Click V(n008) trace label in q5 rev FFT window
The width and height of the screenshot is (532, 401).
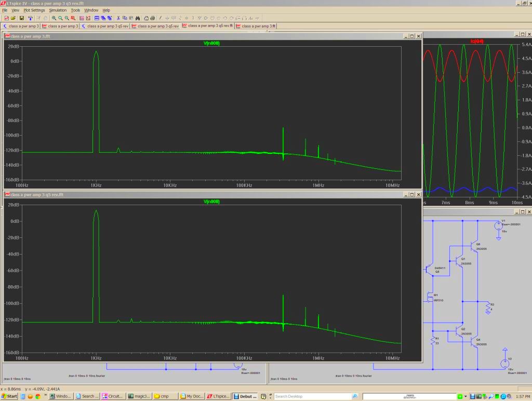tap(211, 202)
